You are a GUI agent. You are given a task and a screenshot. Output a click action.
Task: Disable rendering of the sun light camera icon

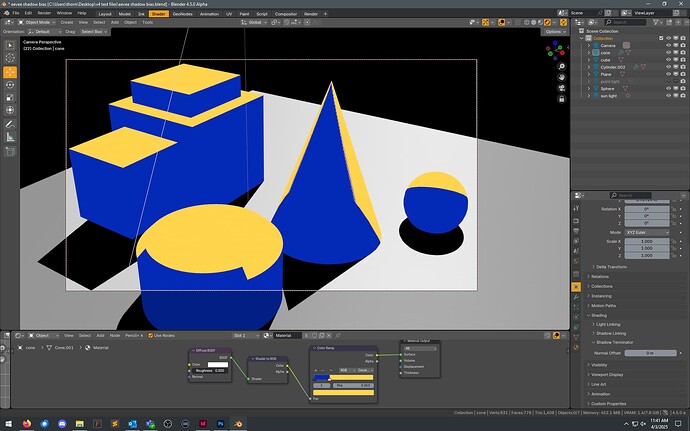pyautogui.click(x=683, y=96)
